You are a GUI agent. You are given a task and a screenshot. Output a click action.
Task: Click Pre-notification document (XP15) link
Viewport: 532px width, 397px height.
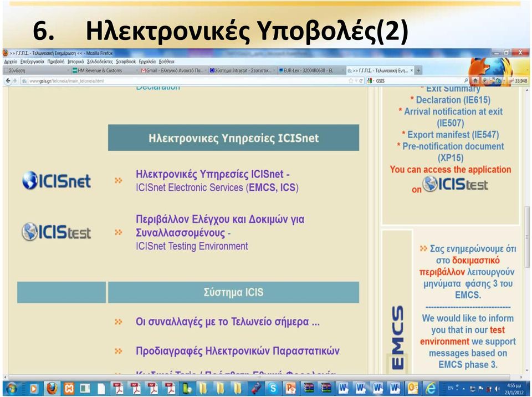pos(453,152)
